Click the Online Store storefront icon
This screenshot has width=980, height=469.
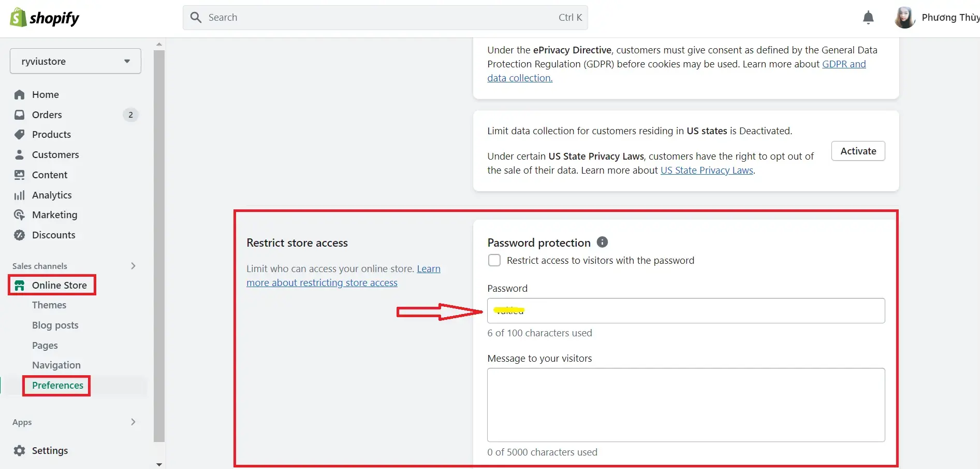(20, 286)
